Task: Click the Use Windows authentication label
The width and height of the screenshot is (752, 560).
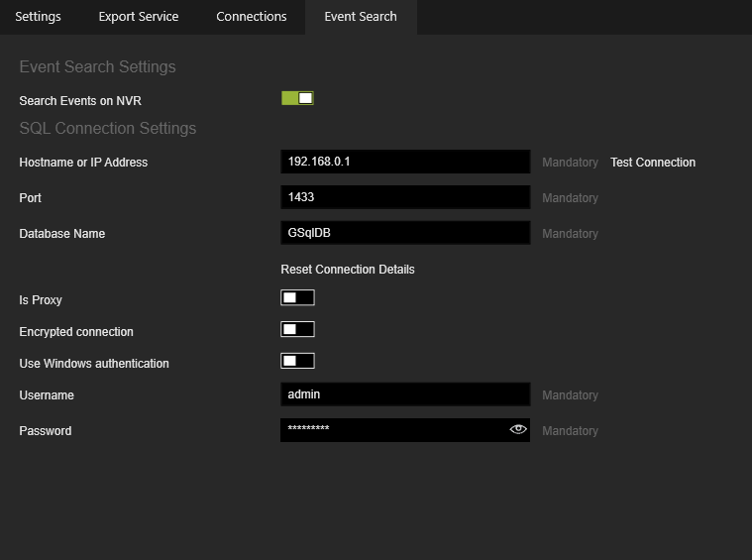Action: tap(94, 364)
